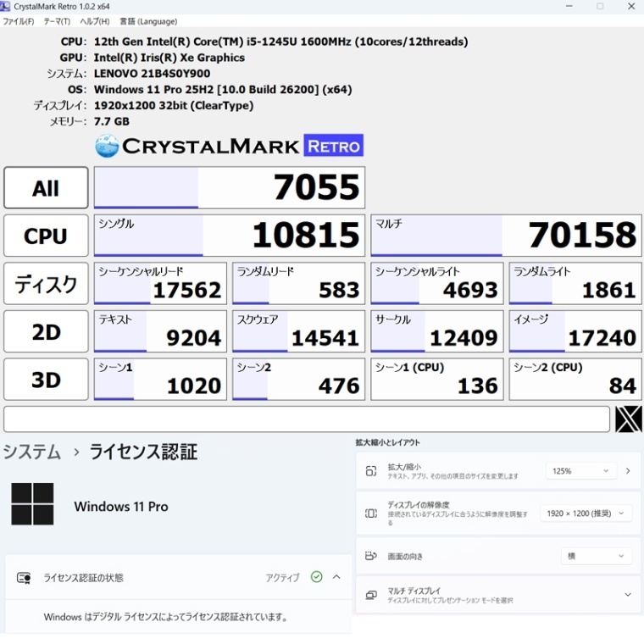Minimize the CrystalMark Retro window
Screen dimensions: 644x644
click(569, 6)
